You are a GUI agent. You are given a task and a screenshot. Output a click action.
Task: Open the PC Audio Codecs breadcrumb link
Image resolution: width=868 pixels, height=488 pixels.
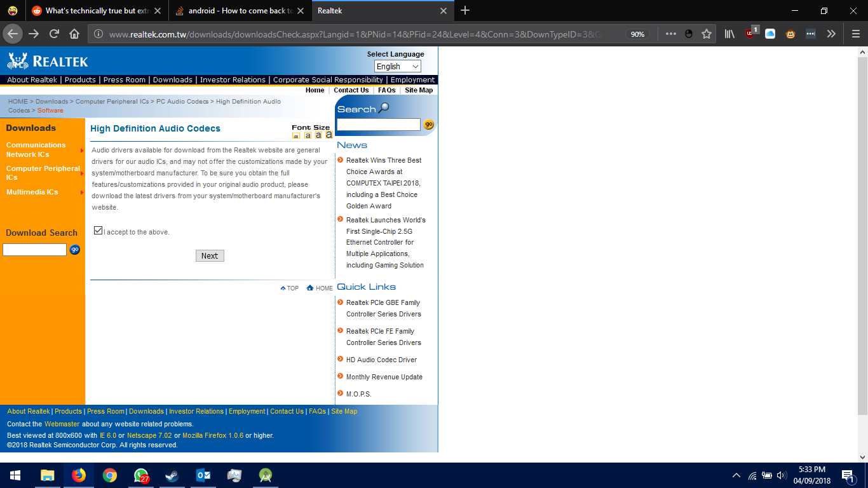(182, 102)
